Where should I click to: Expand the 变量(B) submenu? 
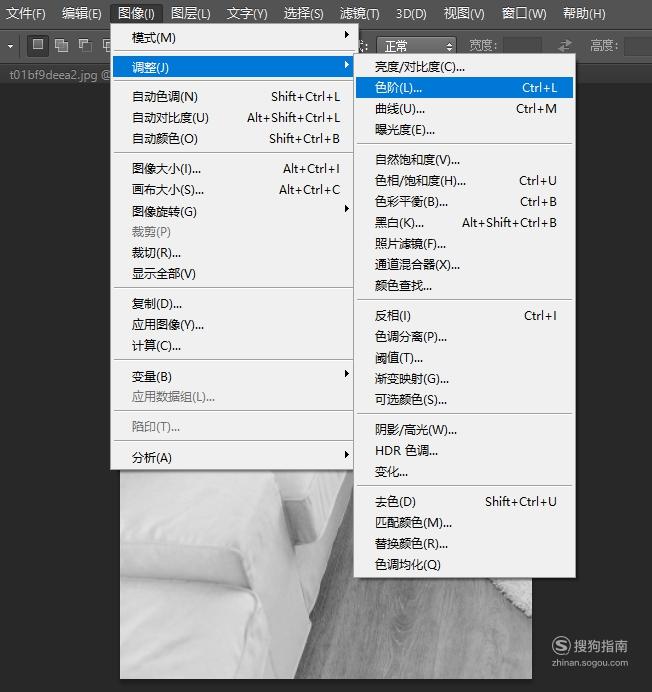click(x=232, y=376)
